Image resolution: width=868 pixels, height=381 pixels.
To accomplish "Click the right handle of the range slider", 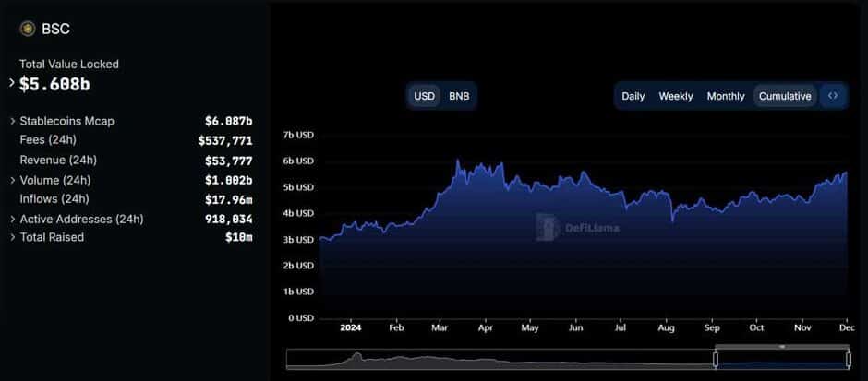I will (x=848, y=360).
